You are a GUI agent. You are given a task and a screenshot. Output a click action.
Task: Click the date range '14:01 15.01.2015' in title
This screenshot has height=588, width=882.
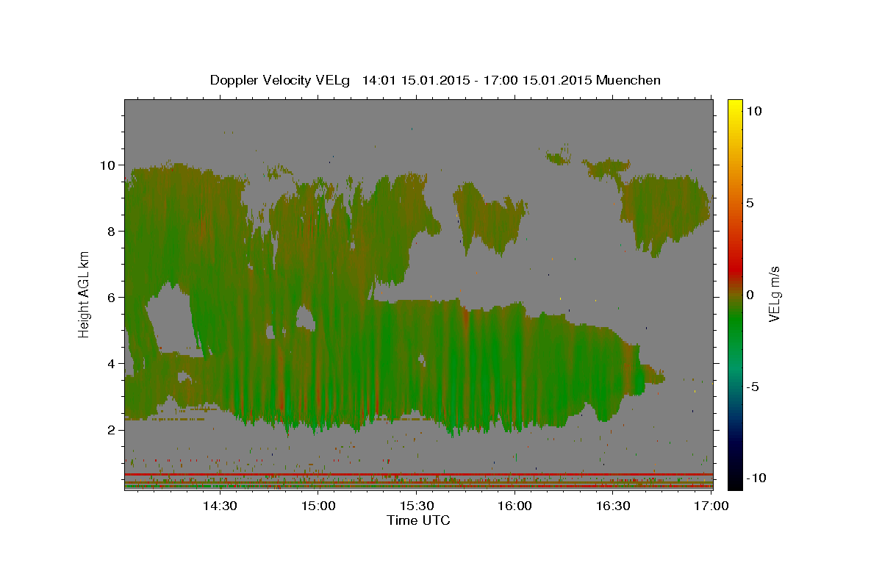415,80
